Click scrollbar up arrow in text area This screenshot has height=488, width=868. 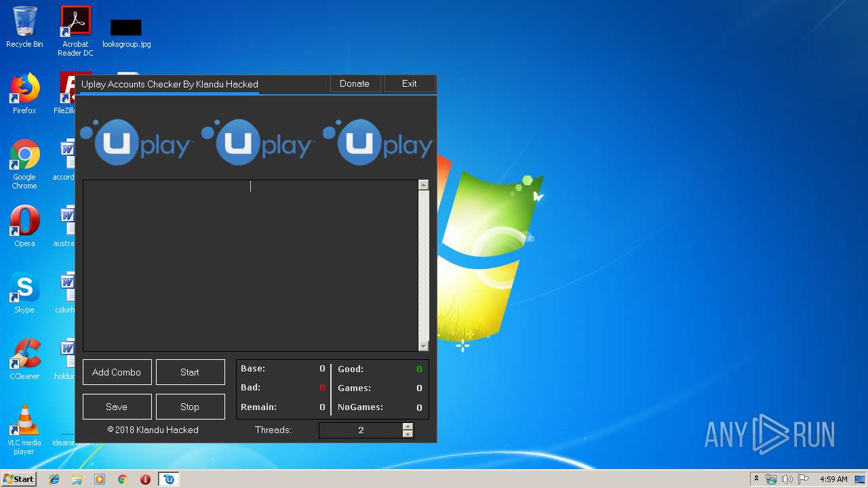(x=424, y=185)
